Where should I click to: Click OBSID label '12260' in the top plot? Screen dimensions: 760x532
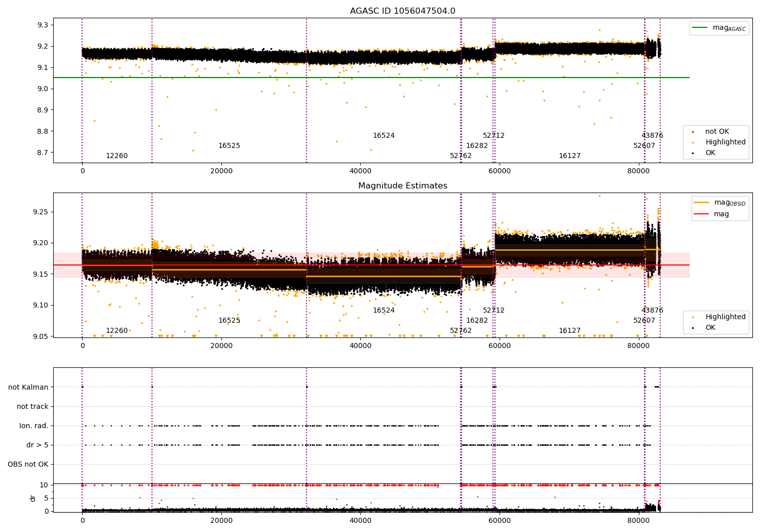click(x=117, y=156)
